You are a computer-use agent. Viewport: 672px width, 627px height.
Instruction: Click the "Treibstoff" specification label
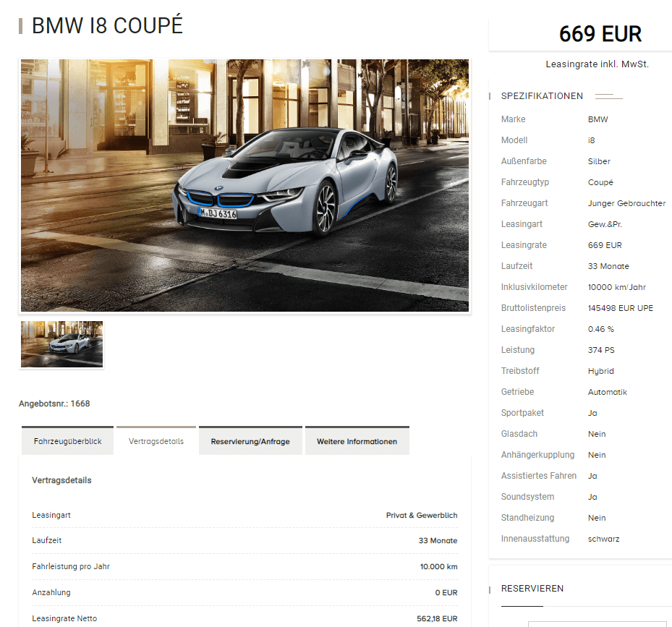coord(520,371)
